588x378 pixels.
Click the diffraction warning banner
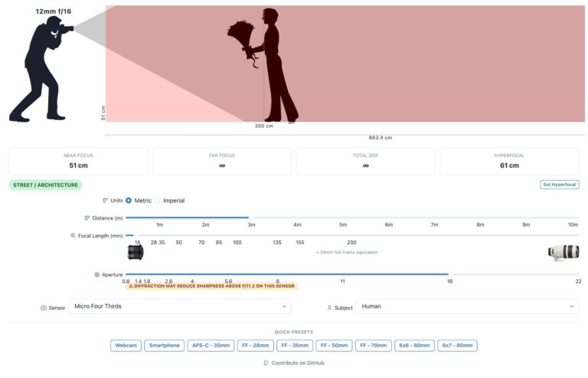211,286
